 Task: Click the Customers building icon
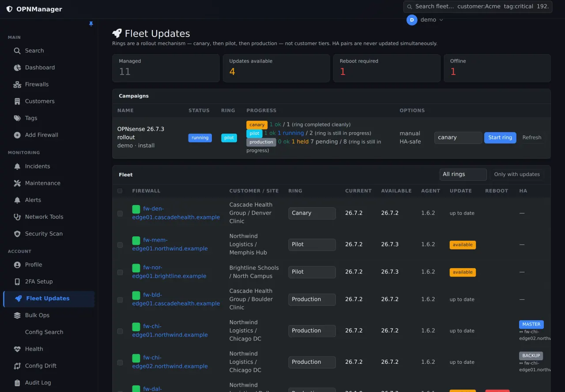(x=17, y=101)
